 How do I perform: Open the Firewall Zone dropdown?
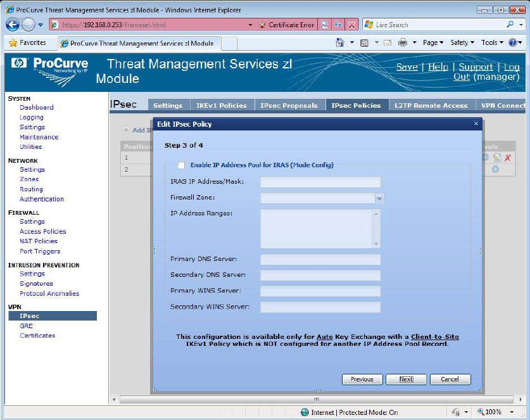pyautogui.click(x=379, y=198)
